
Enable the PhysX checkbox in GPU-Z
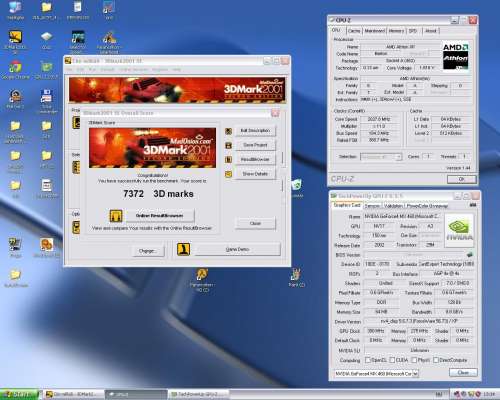point(414,360)
